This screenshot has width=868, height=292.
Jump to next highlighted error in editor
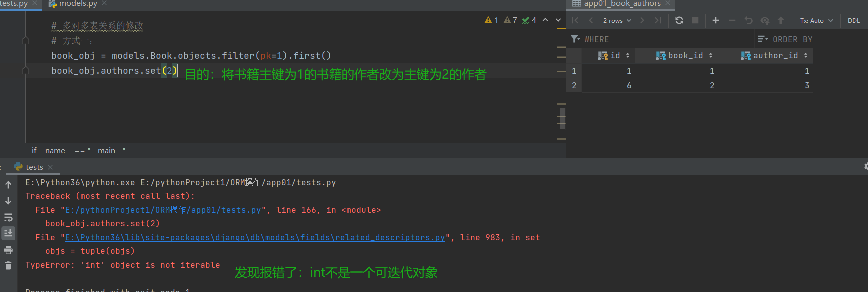coord(558,20)
